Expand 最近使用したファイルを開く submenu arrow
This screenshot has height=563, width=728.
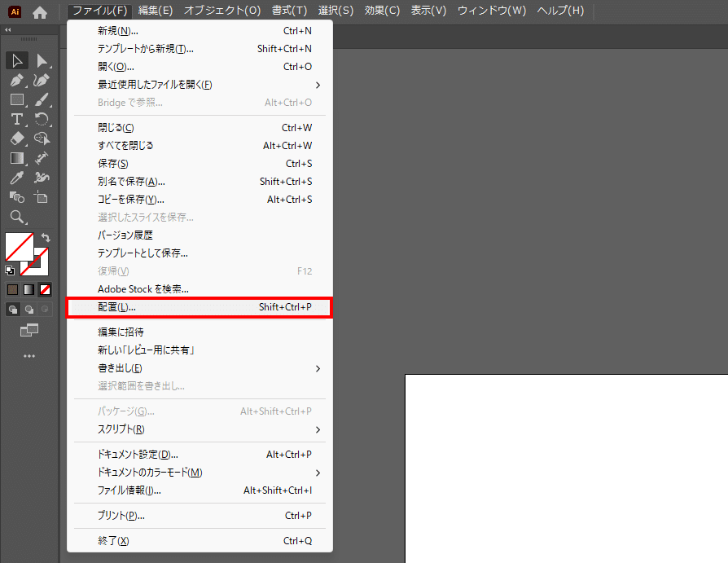pos(318,85)
